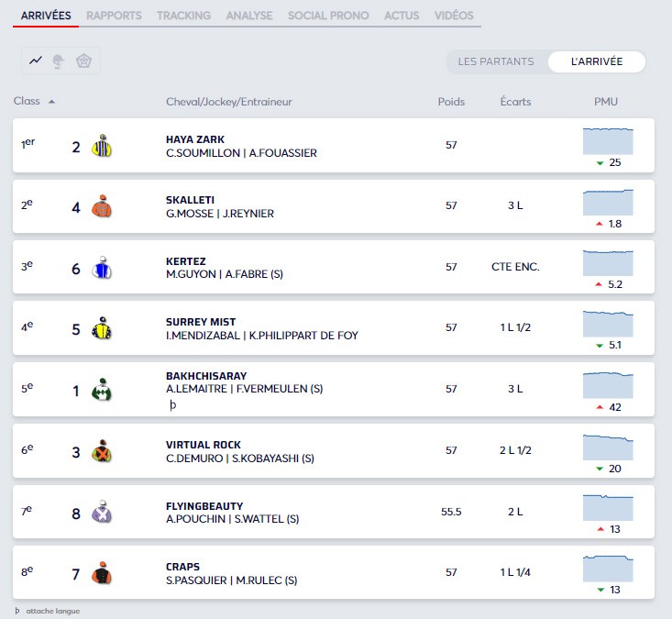672x619 pixels.
Task: Open the Surrey Mist horse link
Action: [x=201, y=322]
